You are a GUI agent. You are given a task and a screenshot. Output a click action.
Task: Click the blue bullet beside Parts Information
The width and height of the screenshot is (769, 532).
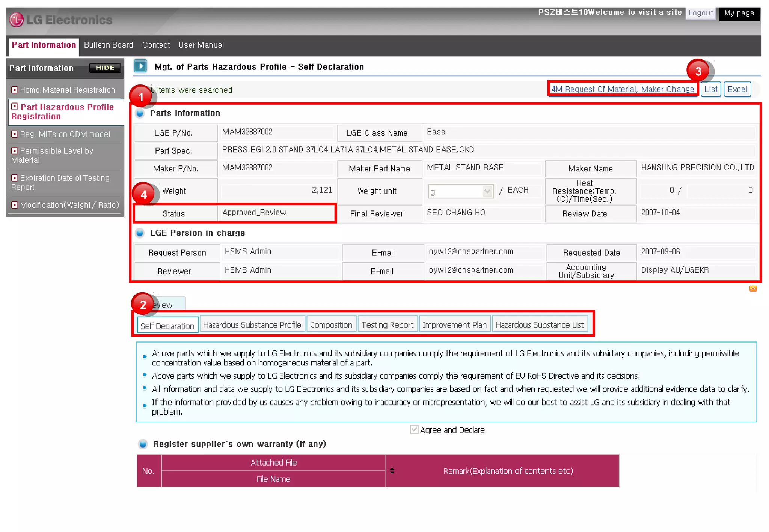coord(140,113)
